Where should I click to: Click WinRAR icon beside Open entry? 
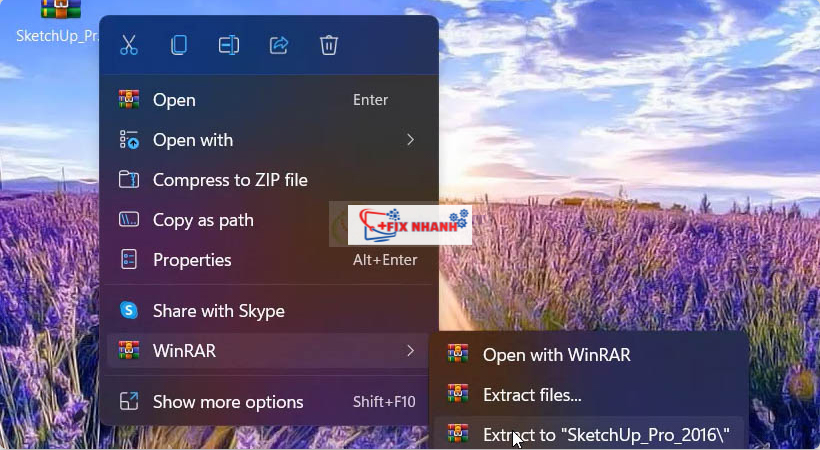click(129, 99)
